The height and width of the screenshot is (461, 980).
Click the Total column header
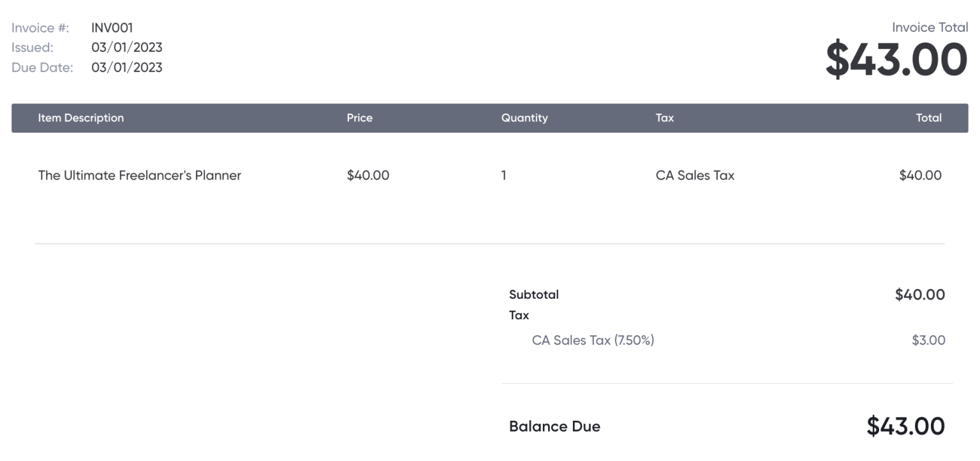point(928,117)
